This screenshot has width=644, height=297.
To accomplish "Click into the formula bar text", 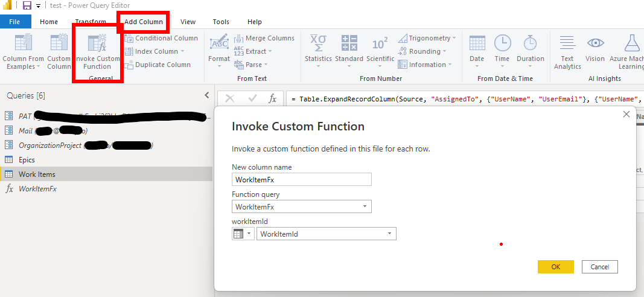I will click(464, 99).
